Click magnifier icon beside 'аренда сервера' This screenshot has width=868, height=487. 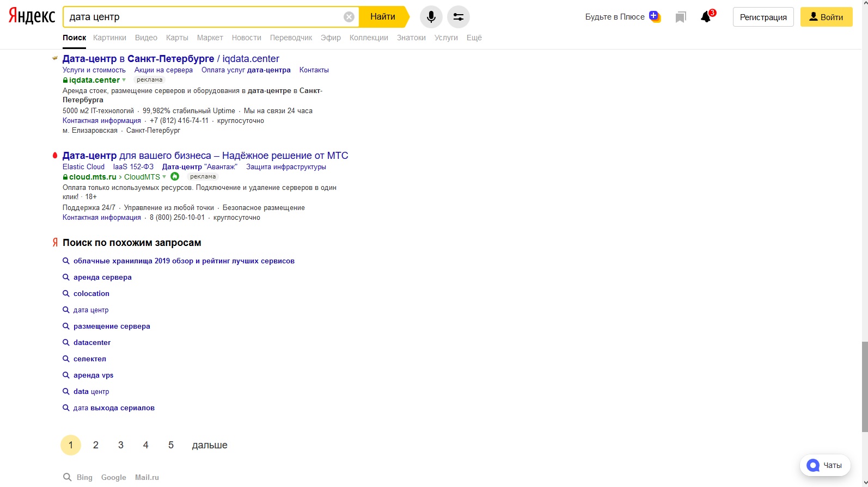[66, 277]
